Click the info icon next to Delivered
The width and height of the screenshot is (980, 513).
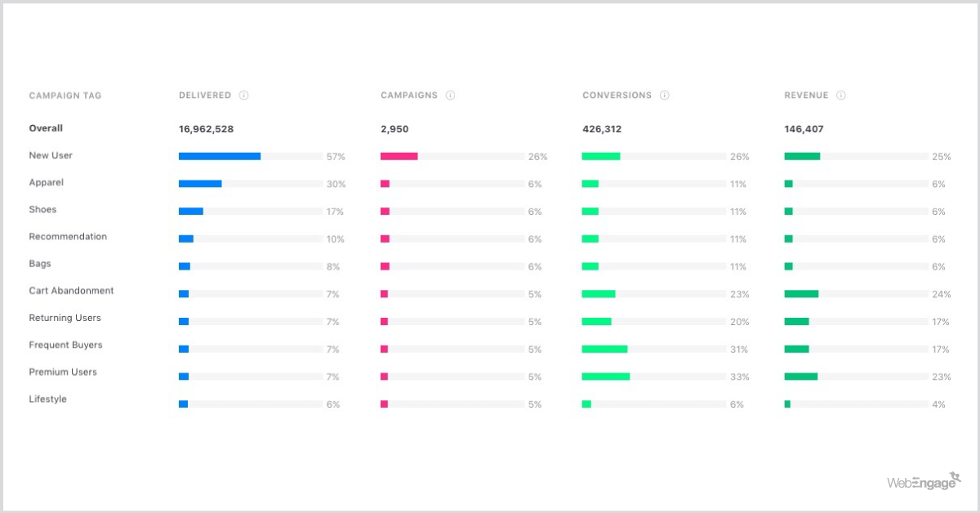(244, 96)
